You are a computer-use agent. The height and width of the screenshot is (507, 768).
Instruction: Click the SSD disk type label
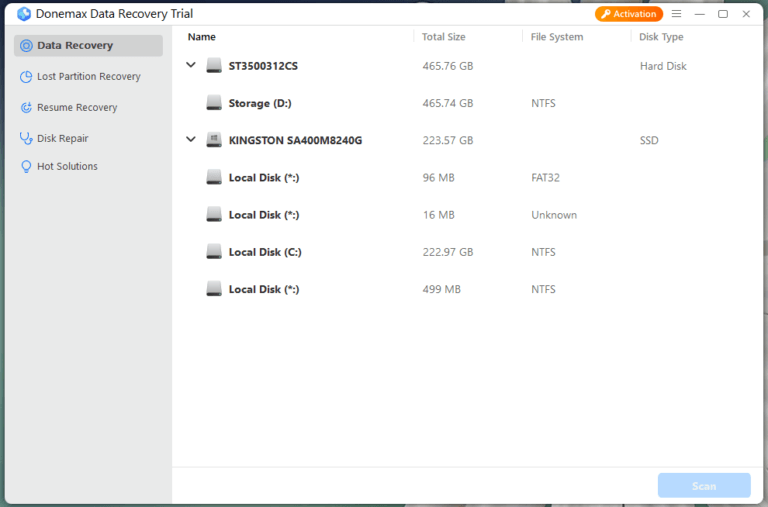(649, 141)
